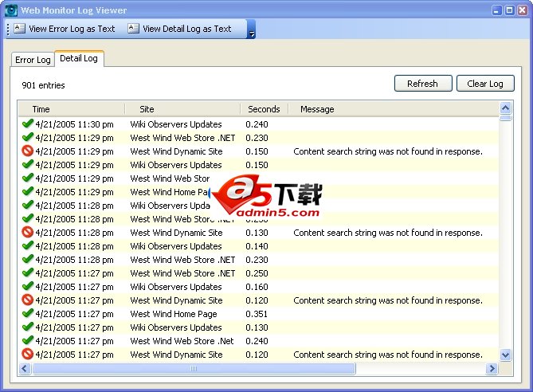
Task: Select '4/21/2005 11:30 pm' time cell
Action: click(74, 124)
